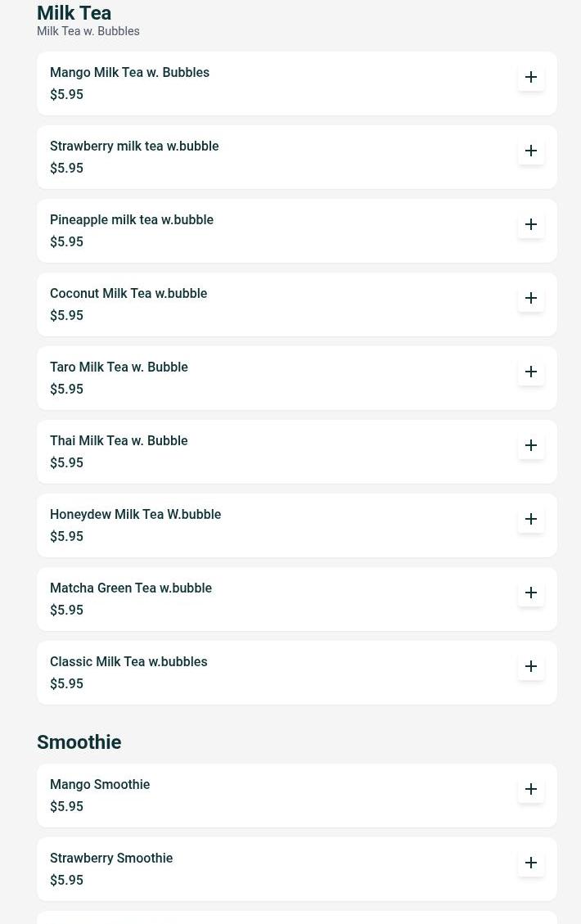Open Mango Milk Tea w. Bubbles item

click(x=129, y=72)
